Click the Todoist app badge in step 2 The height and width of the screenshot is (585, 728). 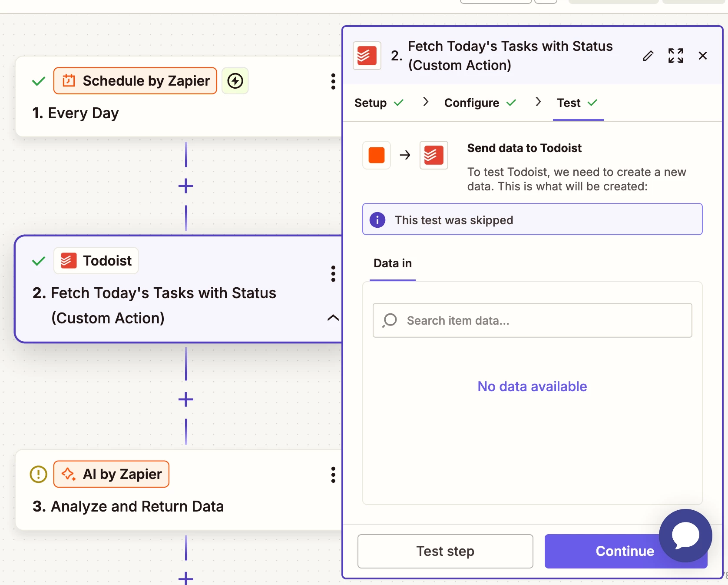click(96, 261)
